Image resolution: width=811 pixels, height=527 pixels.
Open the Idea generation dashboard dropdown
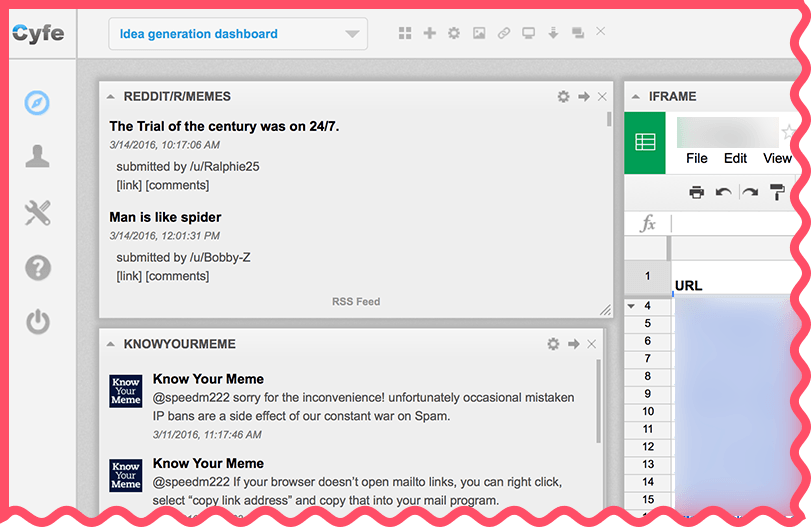[238, 34]
